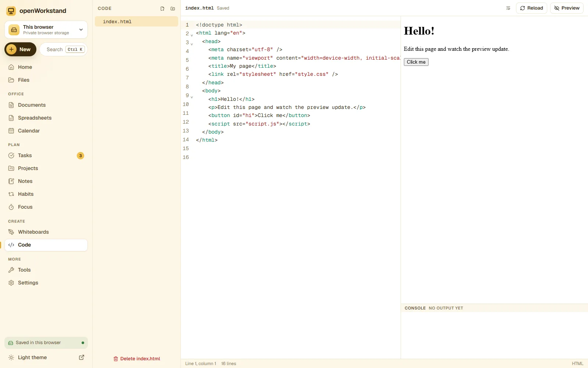Click the CONSOLE header label
Screen dimensions: 588x368
tap(415, 308)
